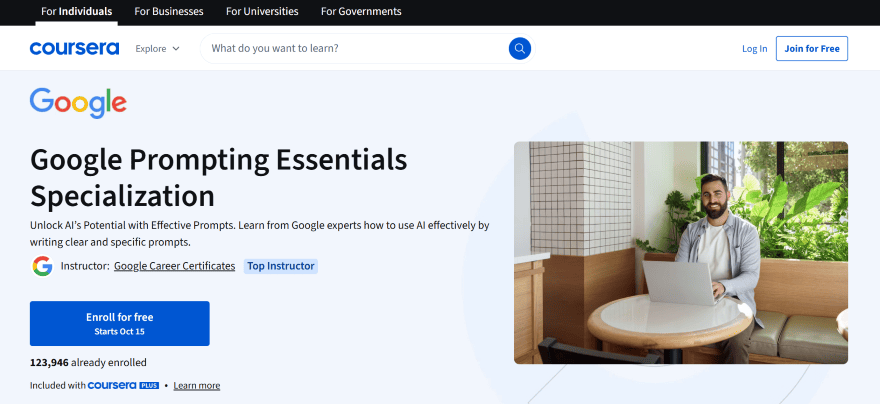Image resolution: width=880 pixels, height=404 pixels.
Task: Open the For Universities tab
Action: [262, 11]
